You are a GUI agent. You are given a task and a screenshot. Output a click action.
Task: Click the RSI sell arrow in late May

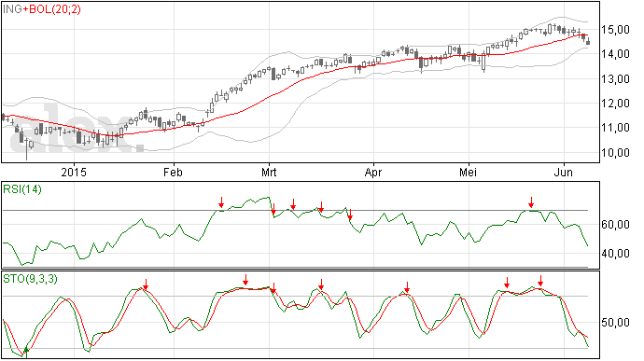point(531,202)
